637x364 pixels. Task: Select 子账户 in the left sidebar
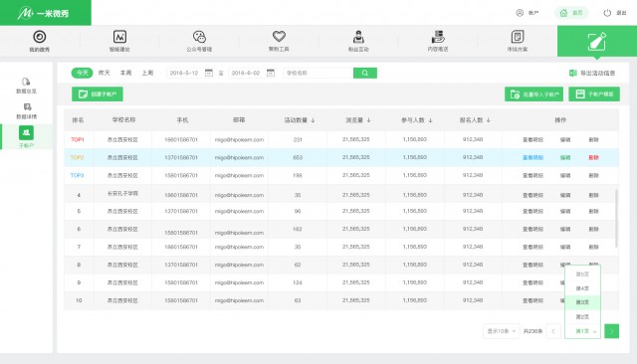click(27, 137)
